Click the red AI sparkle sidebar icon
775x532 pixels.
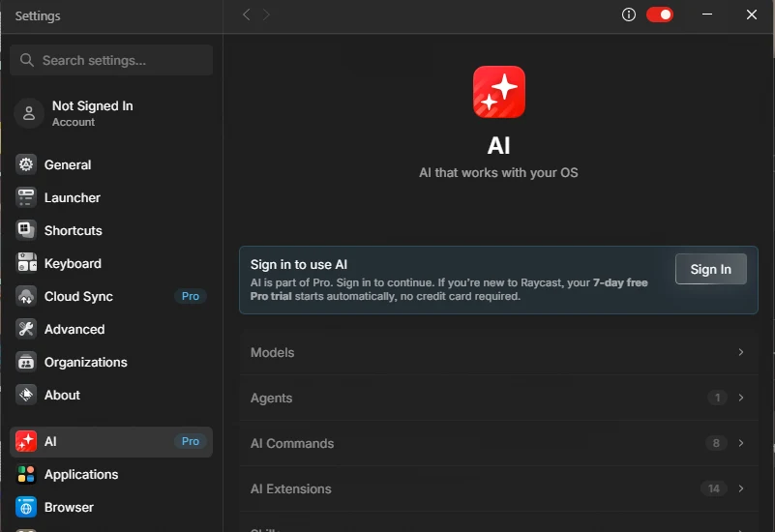pyautogui.click(x=26, y=441)
